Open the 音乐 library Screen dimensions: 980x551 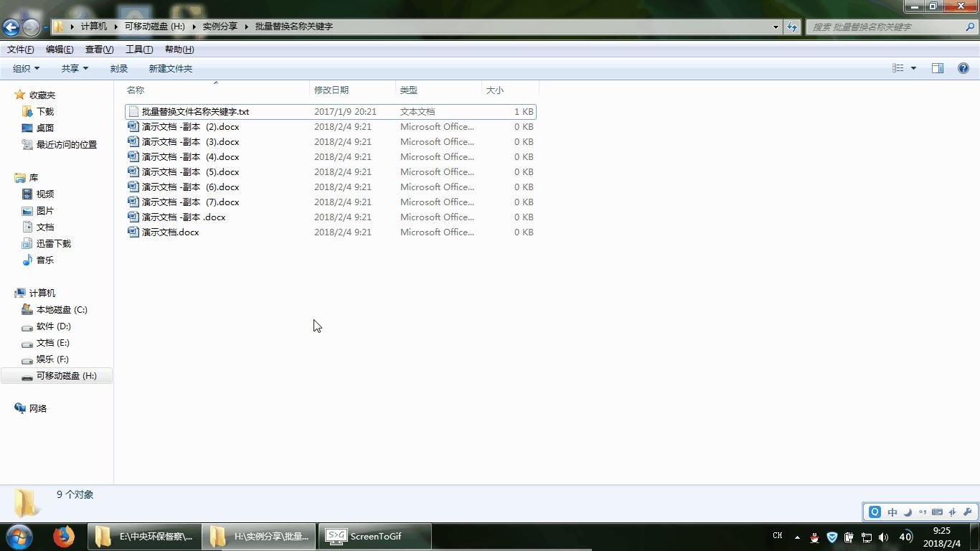pos(45,260)
